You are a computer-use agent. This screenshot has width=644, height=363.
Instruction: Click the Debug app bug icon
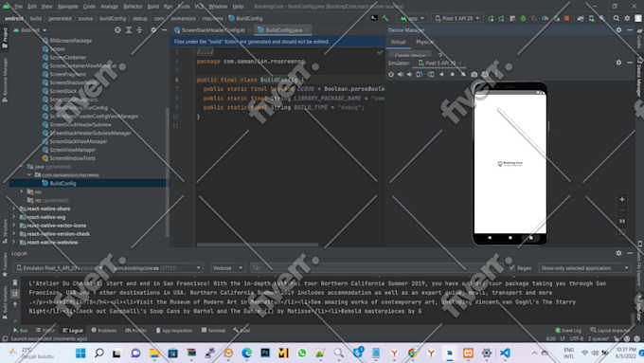523,18
